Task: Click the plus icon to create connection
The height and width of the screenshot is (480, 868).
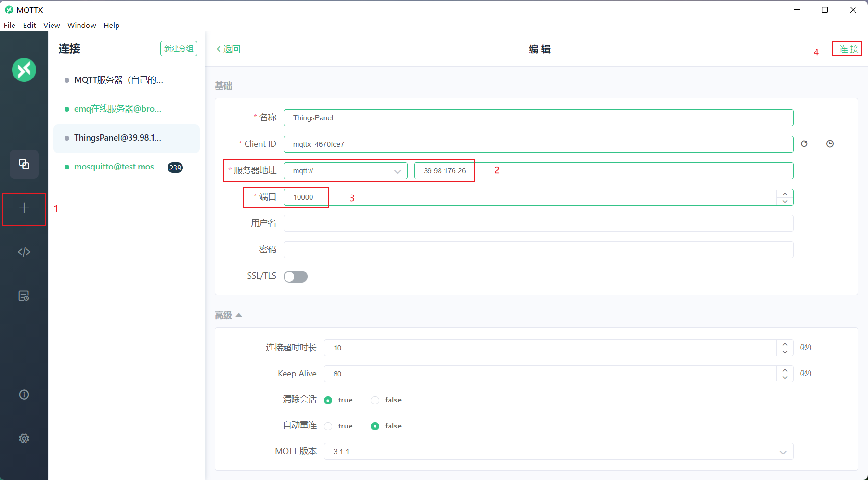Action: click(24, 208)
